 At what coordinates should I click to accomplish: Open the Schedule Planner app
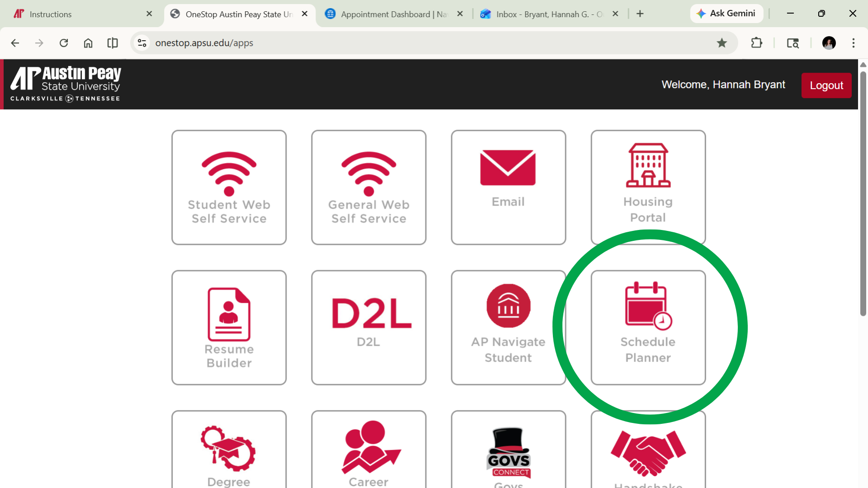[x=648, y=328]
